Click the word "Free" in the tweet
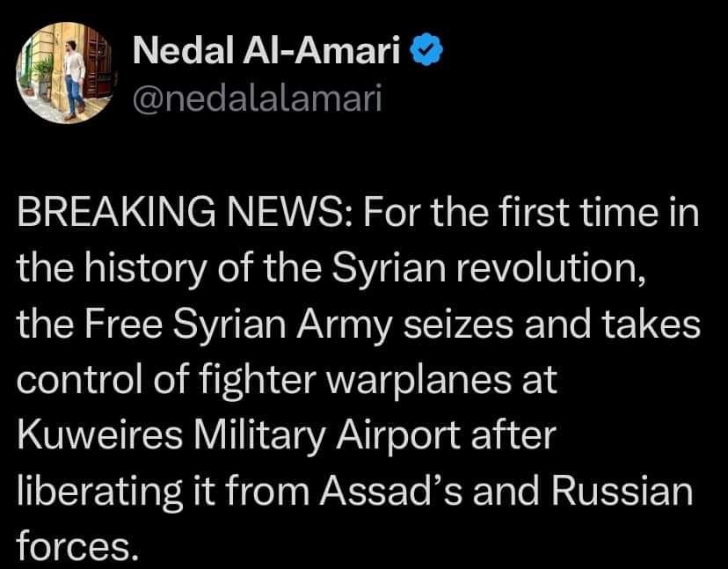The width and height of the screenshot is (728, 569). [123, 325]
